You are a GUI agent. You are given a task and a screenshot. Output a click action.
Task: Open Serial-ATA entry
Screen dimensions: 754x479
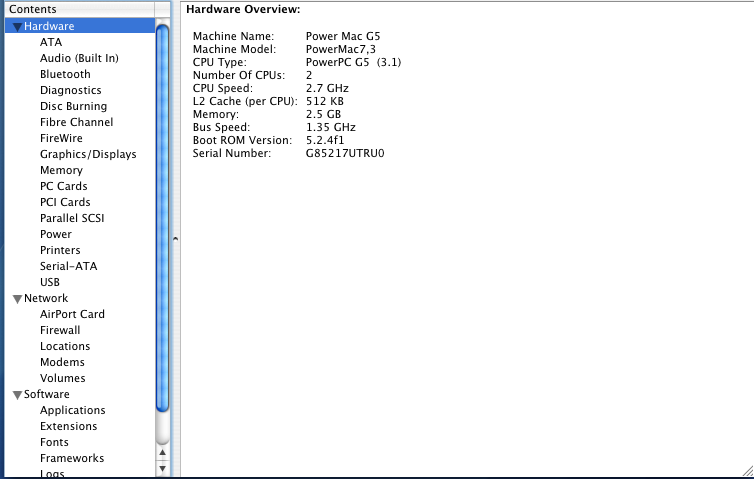(68, 266)
